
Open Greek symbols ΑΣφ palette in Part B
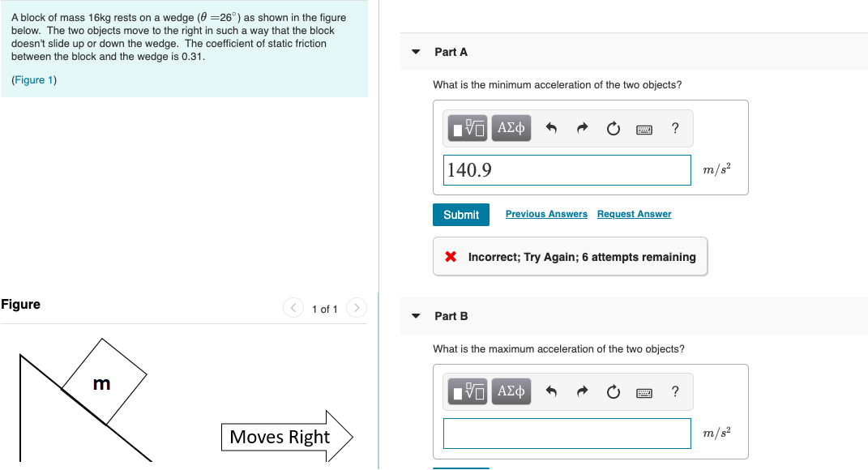click(x=511, y=391)
